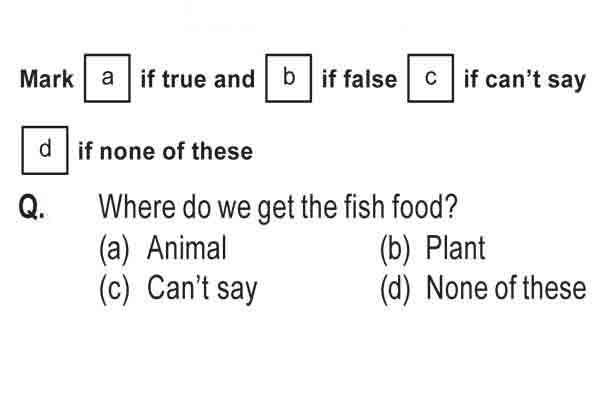Click the (c) option marker

click(x=114, y=290)
